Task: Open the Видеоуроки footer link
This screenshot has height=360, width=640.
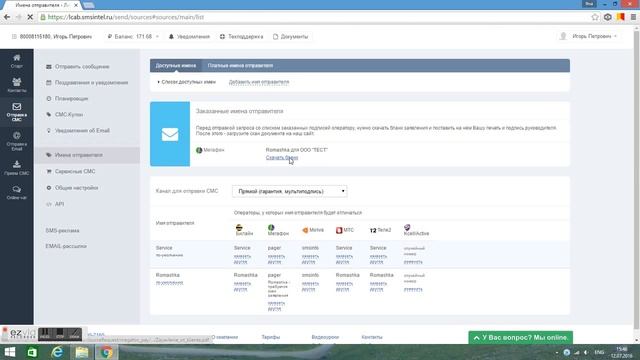Action: point(325,337)
